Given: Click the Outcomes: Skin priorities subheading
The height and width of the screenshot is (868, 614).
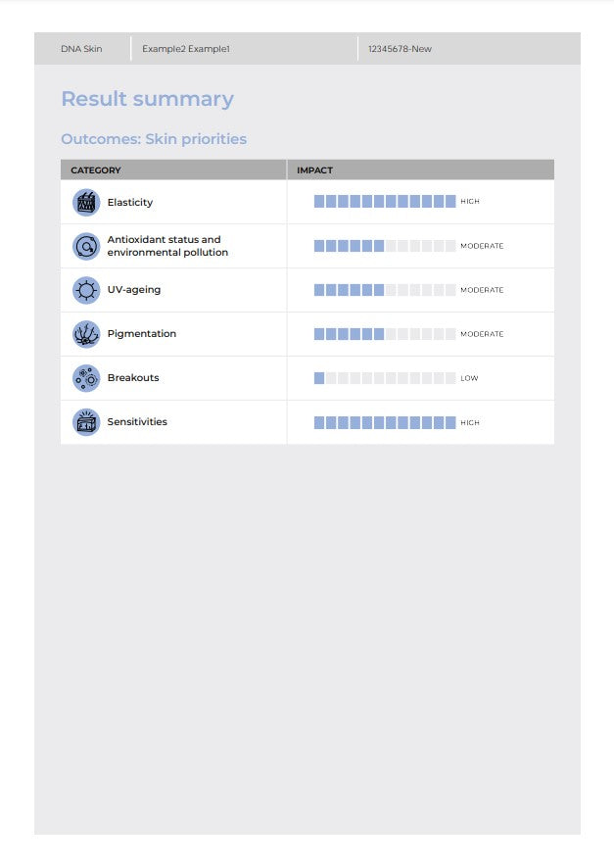Looking at the screenshot, I should pyautogui.click(x=154, y=139).
